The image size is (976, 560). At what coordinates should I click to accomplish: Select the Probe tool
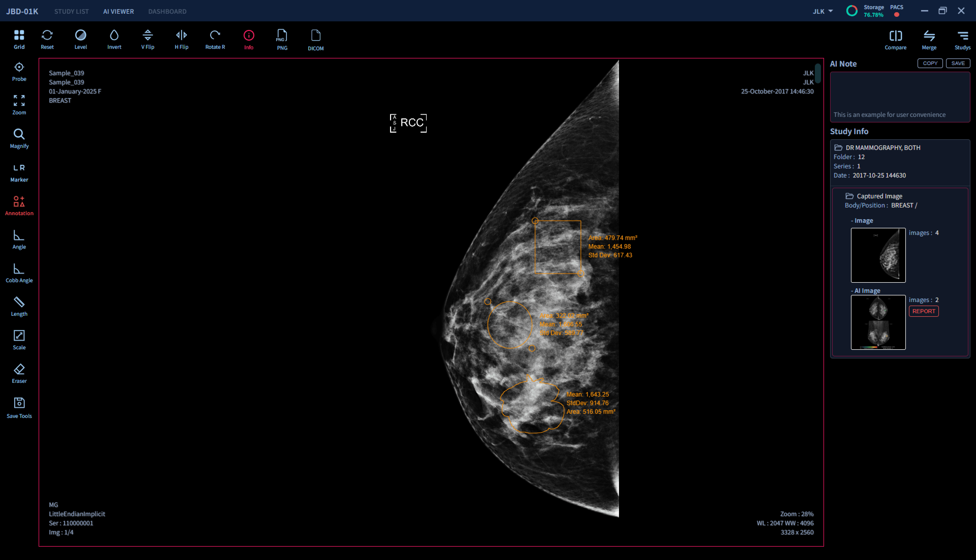click(x=19, y=71)
